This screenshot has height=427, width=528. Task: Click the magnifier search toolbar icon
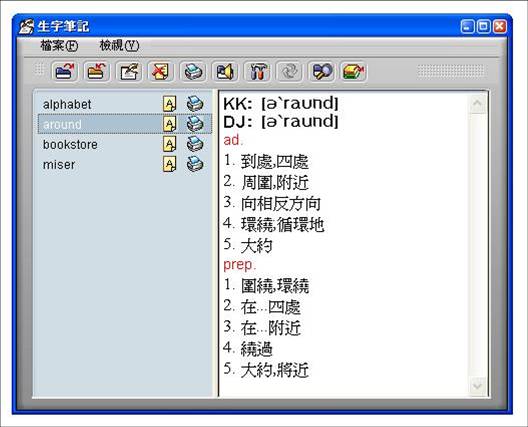pos(322,71)
